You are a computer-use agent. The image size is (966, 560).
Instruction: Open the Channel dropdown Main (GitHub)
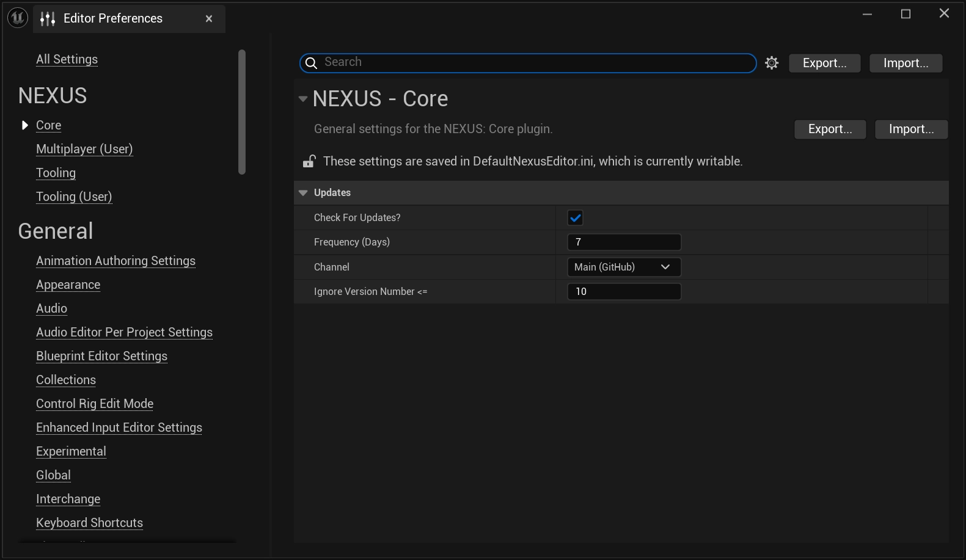[x=624, y=267]
